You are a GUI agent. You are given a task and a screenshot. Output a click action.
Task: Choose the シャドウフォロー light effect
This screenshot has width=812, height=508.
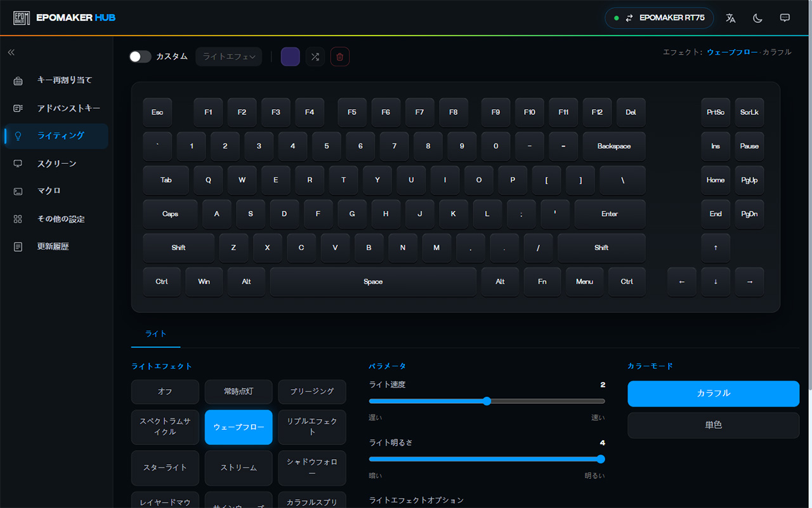pyautogui.click(x=312, y=468)
